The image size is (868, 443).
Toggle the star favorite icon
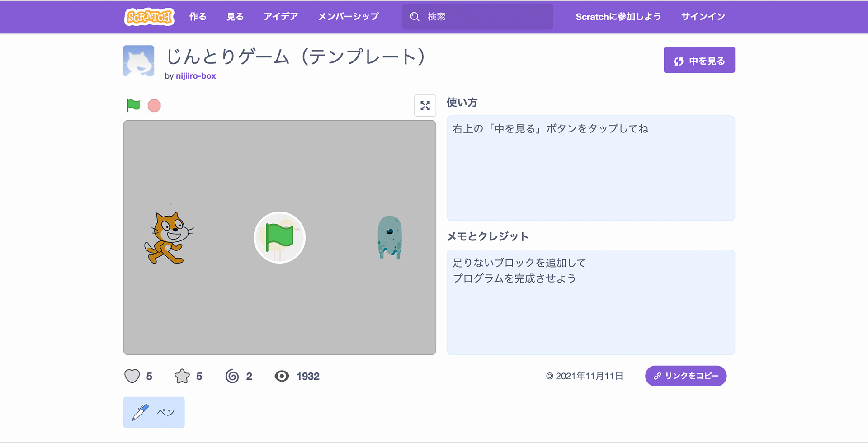(182, 376)
